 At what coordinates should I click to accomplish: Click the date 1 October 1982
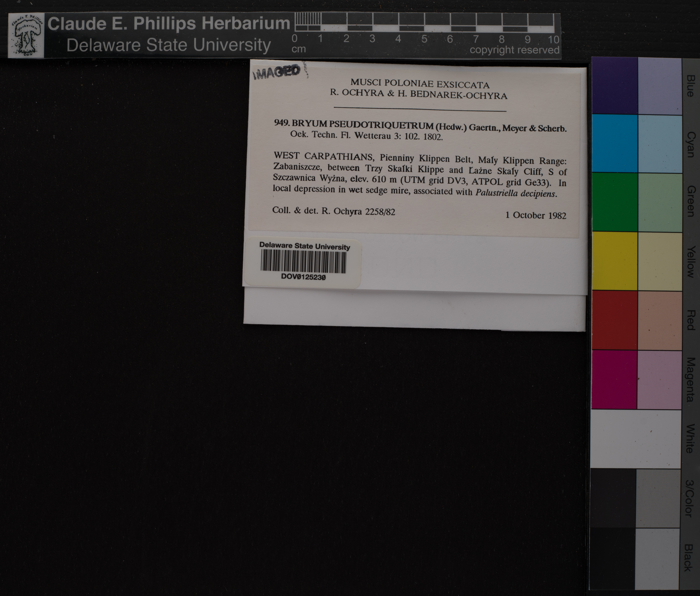[536, 215]
